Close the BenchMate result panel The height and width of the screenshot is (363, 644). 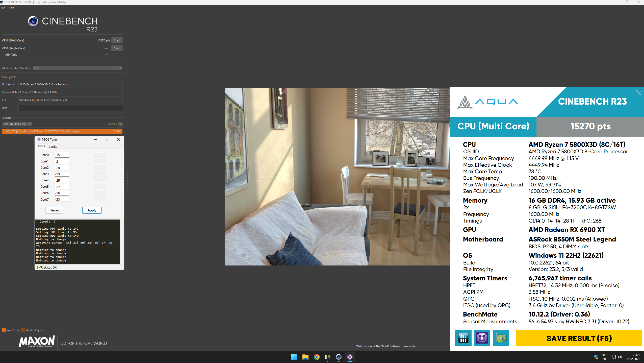pyautogui.click(x=639, y=93)
